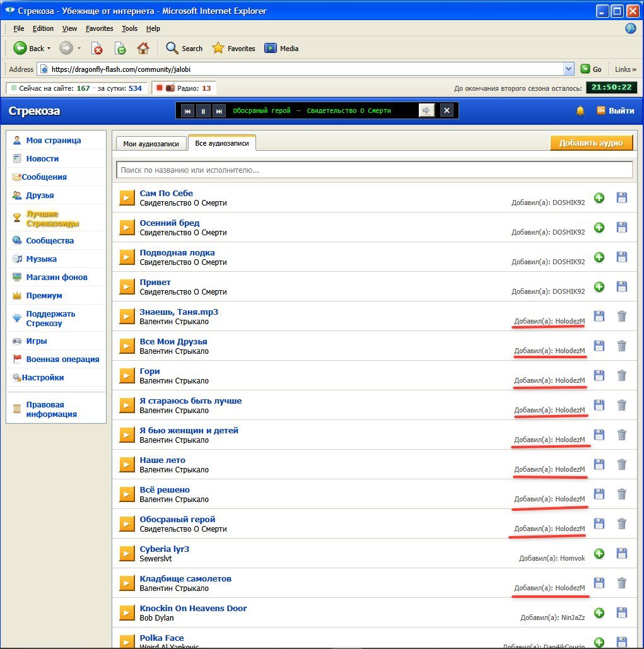Open the Музыка sidebar section
644x649 pixels.
[x=42, y=259]
